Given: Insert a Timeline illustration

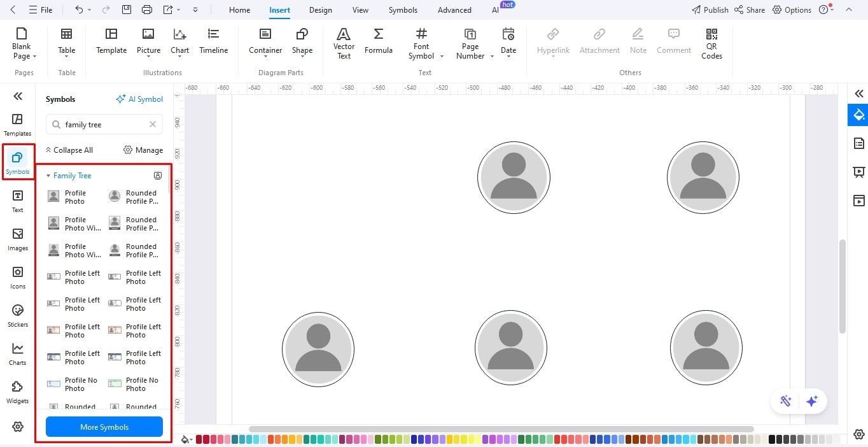Looking at the screenshot, I should point(213,40).
